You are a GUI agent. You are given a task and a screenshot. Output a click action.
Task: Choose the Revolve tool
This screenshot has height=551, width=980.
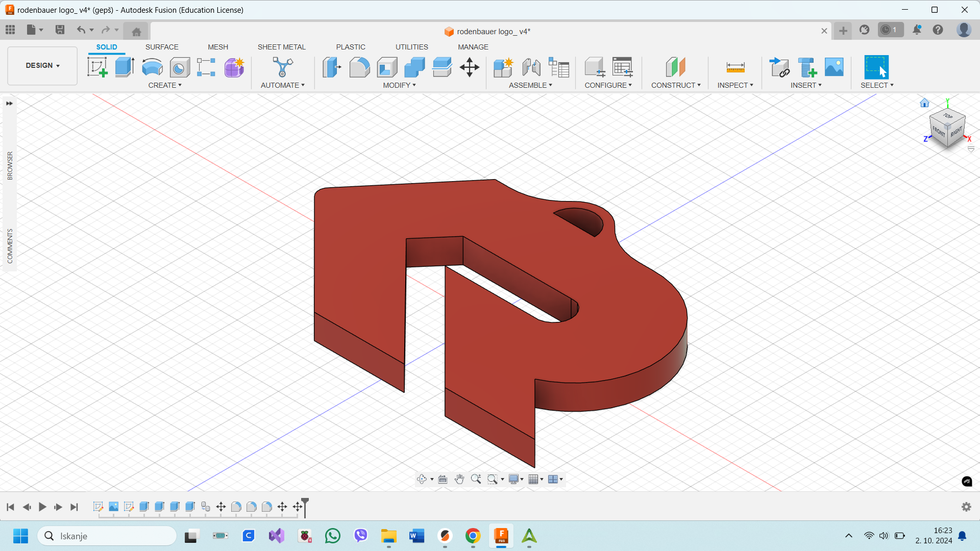[x=152, y=67]
